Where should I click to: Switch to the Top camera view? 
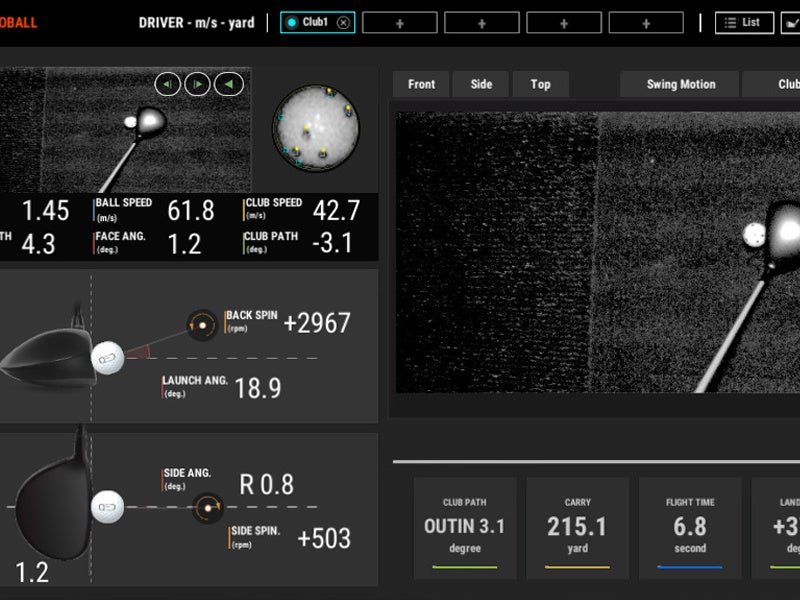[x=540, y=85]
